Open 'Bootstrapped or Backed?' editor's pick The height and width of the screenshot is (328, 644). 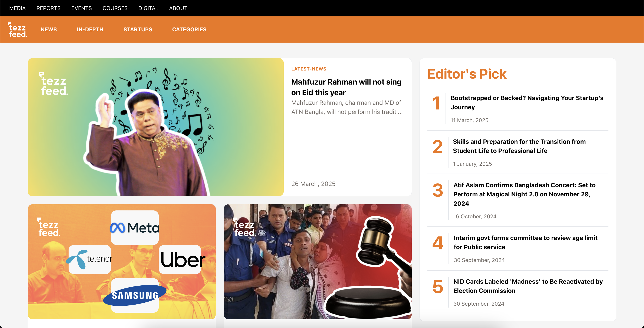point(527,102)
